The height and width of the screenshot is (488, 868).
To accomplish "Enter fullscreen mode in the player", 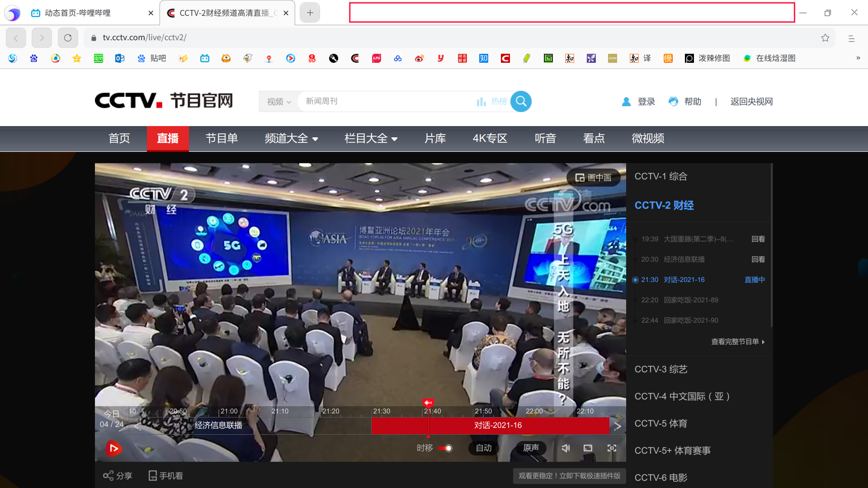I will click(612, 448).
